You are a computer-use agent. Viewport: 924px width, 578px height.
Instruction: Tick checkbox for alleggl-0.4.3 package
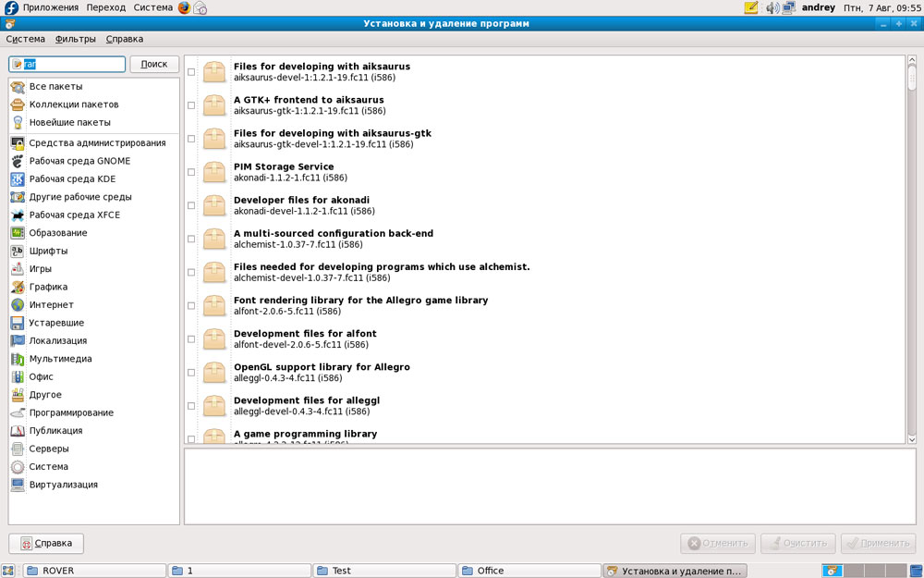[x=191, y=373]
